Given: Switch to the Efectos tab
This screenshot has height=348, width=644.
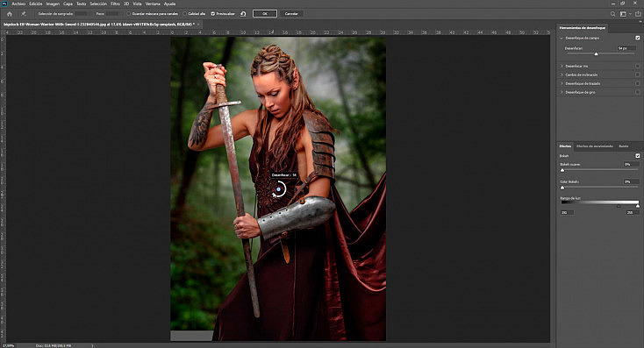Looking at the screenshot, I should click(x=565, y=146).
